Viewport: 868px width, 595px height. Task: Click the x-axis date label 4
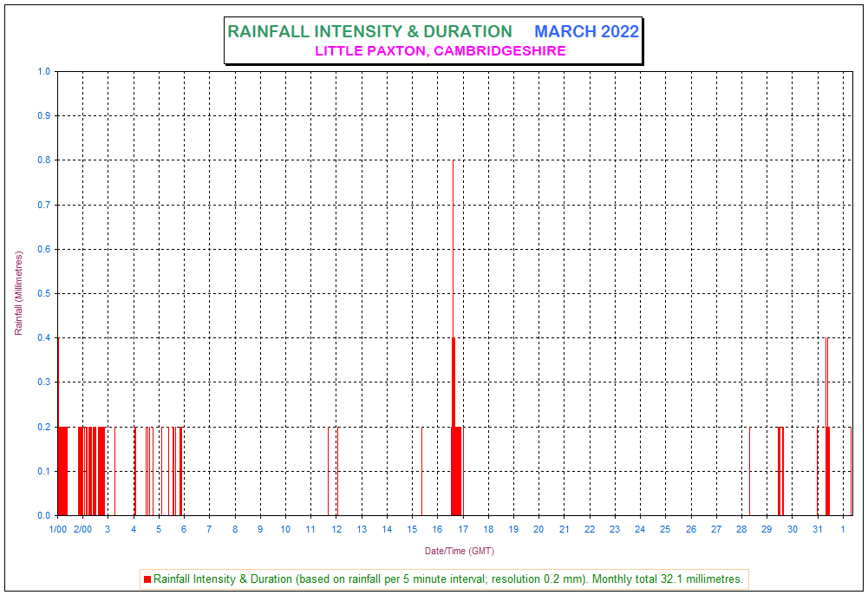[134, 529]
